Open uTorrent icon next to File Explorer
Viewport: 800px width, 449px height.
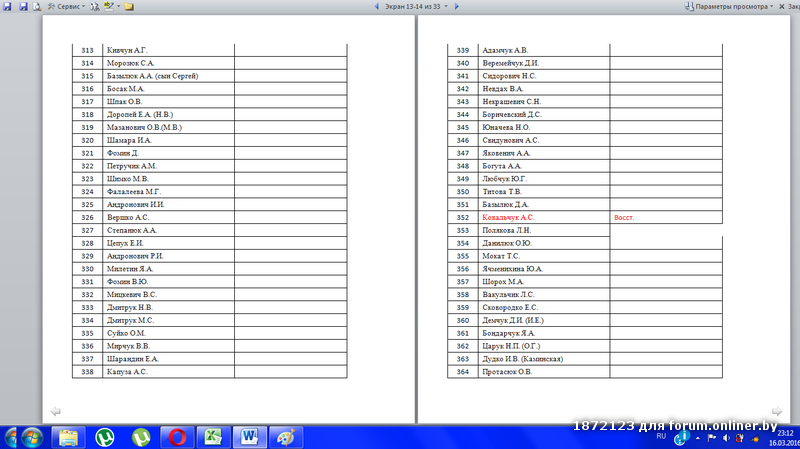(105, 438)
